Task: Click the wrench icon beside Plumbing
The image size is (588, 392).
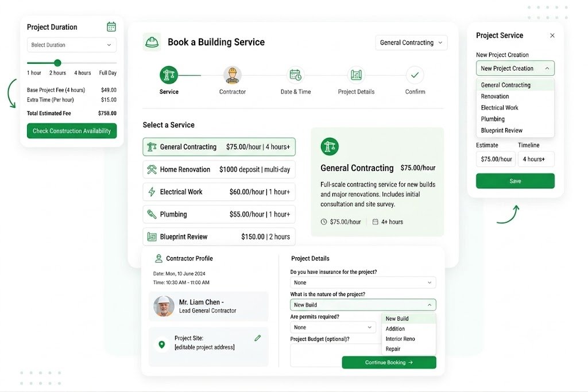Action: pos(152,214)
